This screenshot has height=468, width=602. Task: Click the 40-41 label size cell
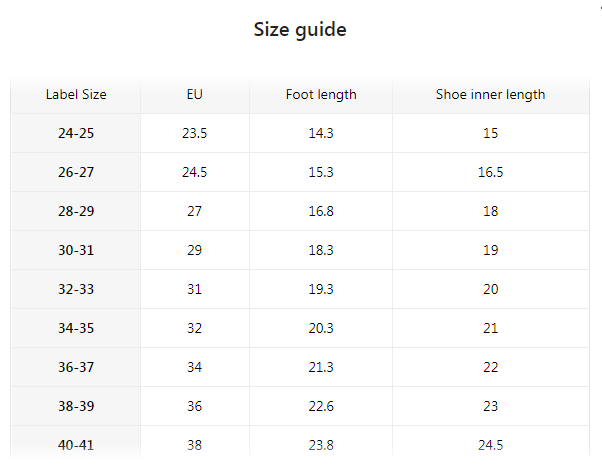tap(76, 445)
